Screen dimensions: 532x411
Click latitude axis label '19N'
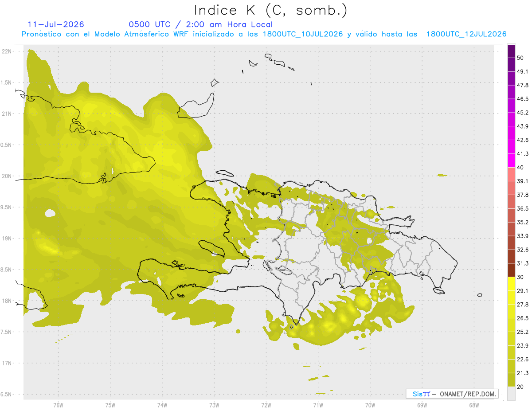click(x=7, y=238)
